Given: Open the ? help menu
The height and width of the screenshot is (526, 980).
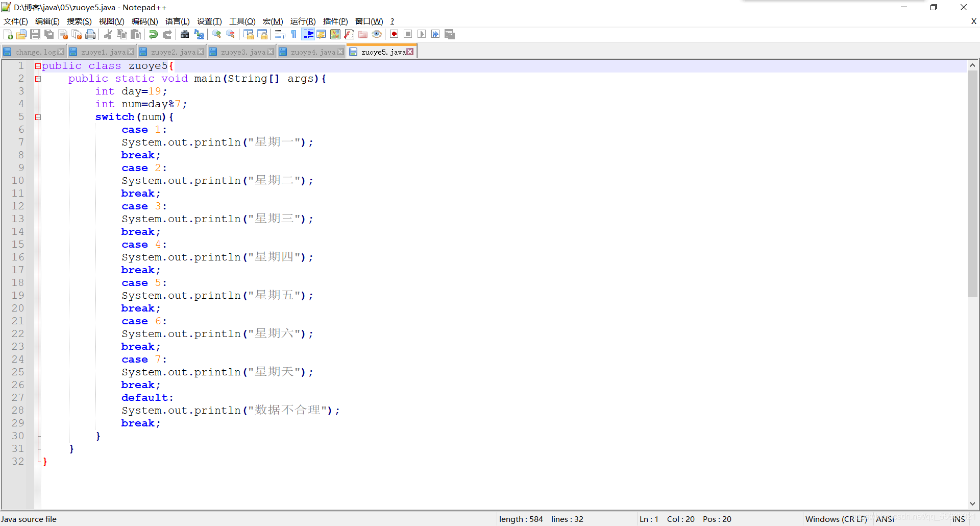Looking at the screenshot, I should pyautogui.click(x=392, y=21).
